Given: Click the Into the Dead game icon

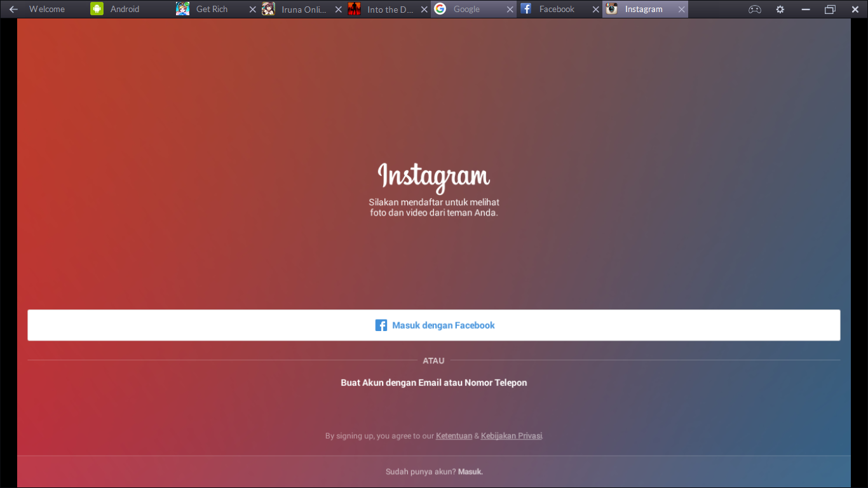Looking at the screenshot, I should click(354, 9).
